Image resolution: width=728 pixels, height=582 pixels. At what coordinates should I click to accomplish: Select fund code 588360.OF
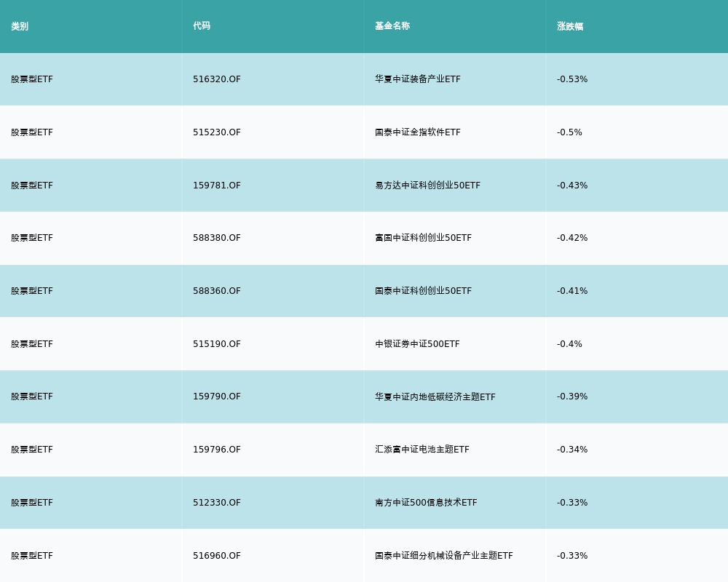[x=217, y=291]
